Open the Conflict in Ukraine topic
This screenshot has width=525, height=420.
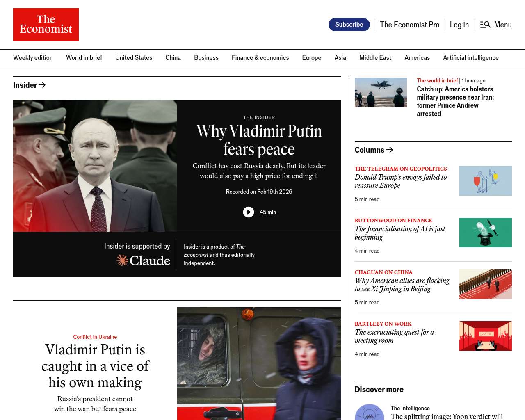point(95,337)
